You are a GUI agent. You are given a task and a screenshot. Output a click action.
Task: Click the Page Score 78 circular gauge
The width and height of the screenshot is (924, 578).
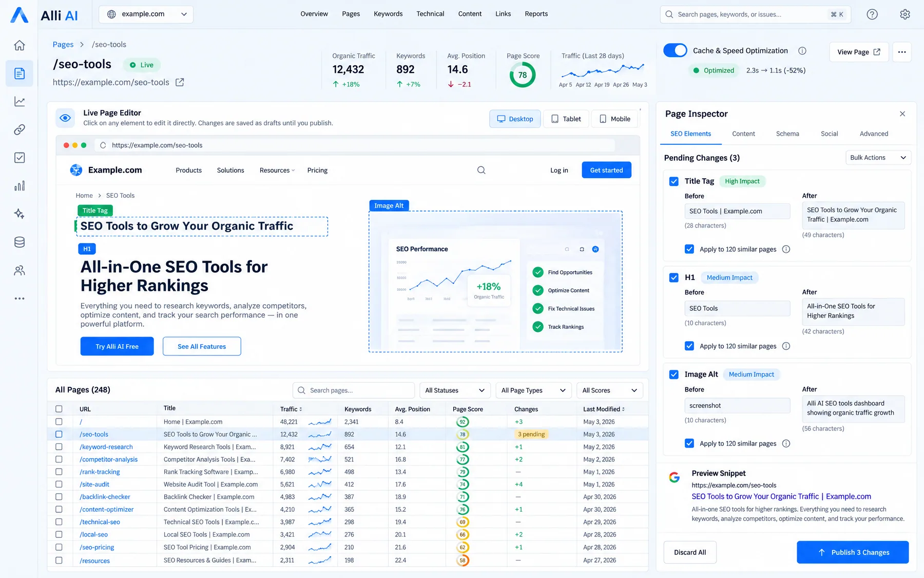tap(523, 75)
